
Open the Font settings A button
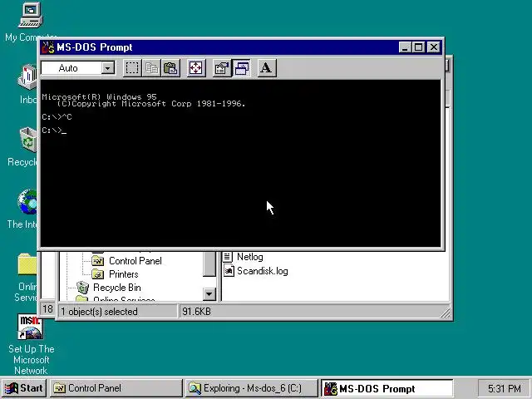(267, 68)
